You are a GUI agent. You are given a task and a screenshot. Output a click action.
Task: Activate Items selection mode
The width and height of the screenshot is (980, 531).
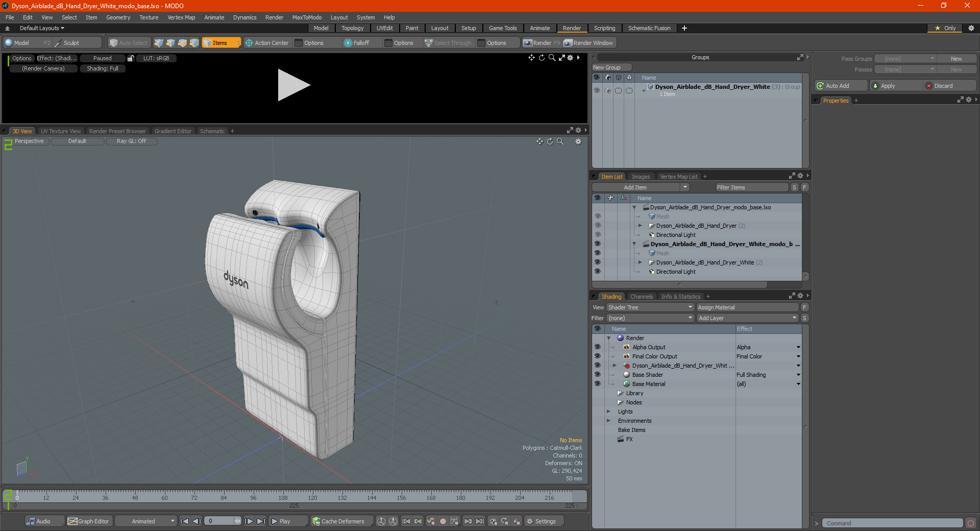[x=221, y=43]
